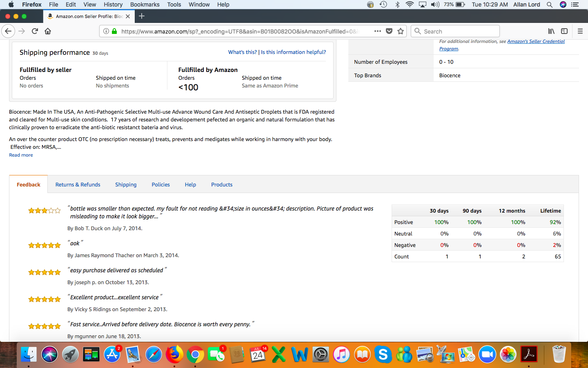
Task: Switch to the Products tab
Action: tap(222, 184)
